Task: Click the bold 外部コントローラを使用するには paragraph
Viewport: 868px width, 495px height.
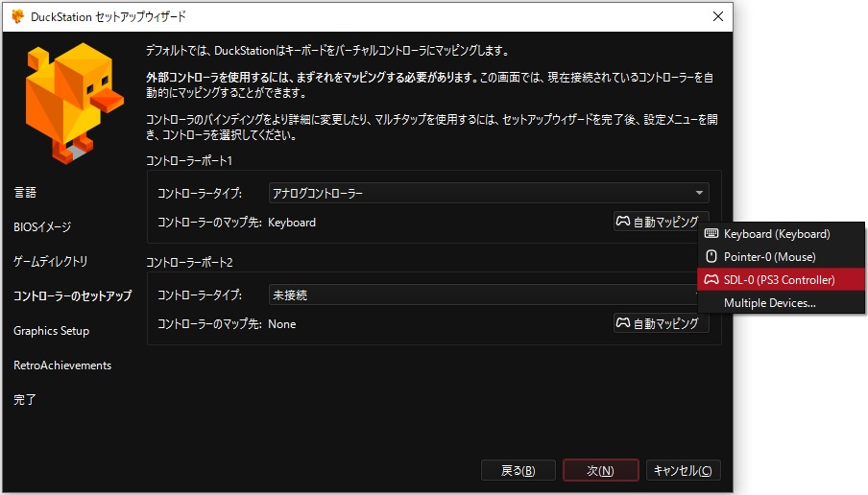Action: tap(429, 84)
